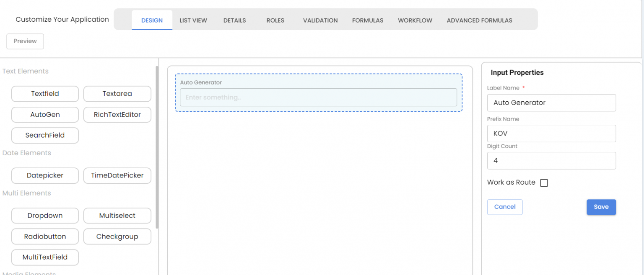Edit the Prefix Name input field
The height and width of the screenshot is (275, 644).
point(551,133)
